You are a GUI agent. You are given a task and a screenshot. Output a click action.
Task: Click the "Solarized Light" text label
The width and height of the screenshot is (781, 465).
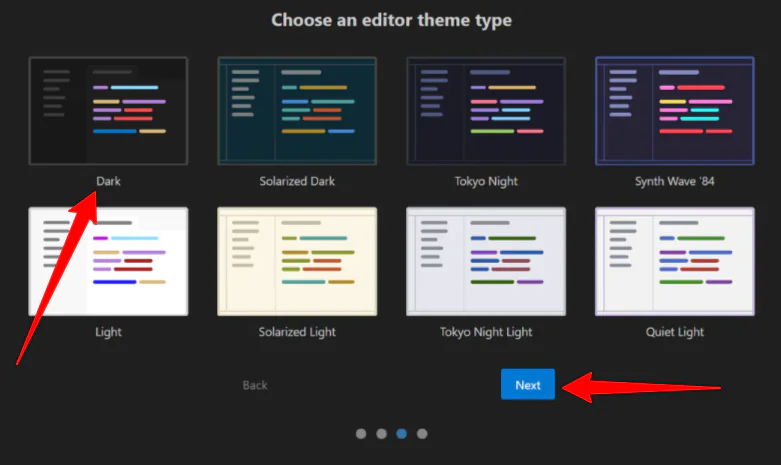(297, 332)
